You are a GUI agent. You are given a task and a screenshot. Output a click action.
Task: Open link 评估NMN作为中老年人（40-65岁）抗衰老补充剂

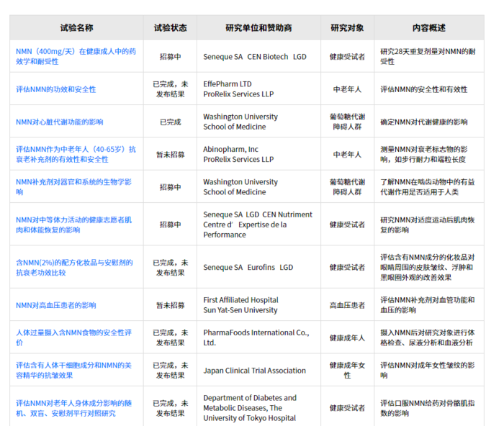pos(76,154)
